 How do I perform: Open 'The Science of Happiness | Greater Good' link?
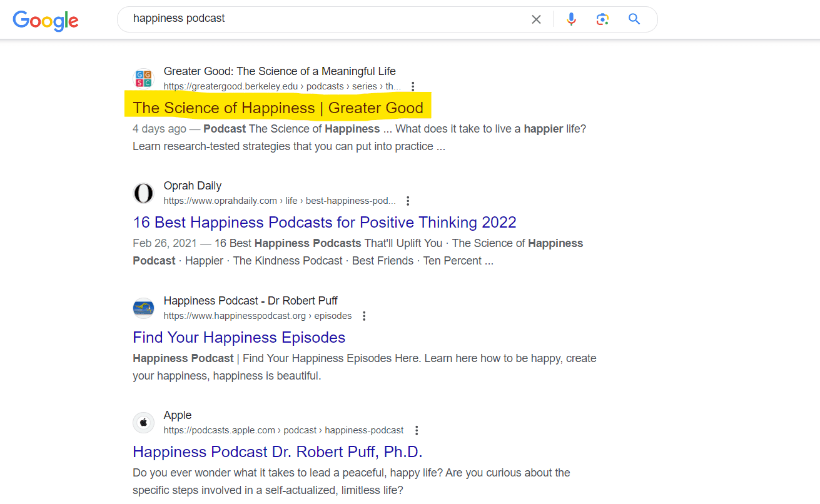tap(278, 108)
